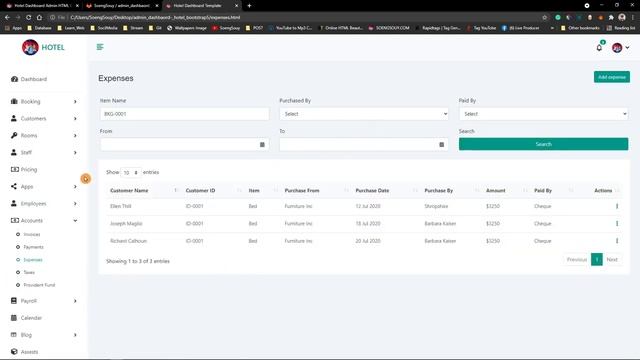Open the Purchased By select dropdown
640x360 pixels.
click(x=364, y=114)
